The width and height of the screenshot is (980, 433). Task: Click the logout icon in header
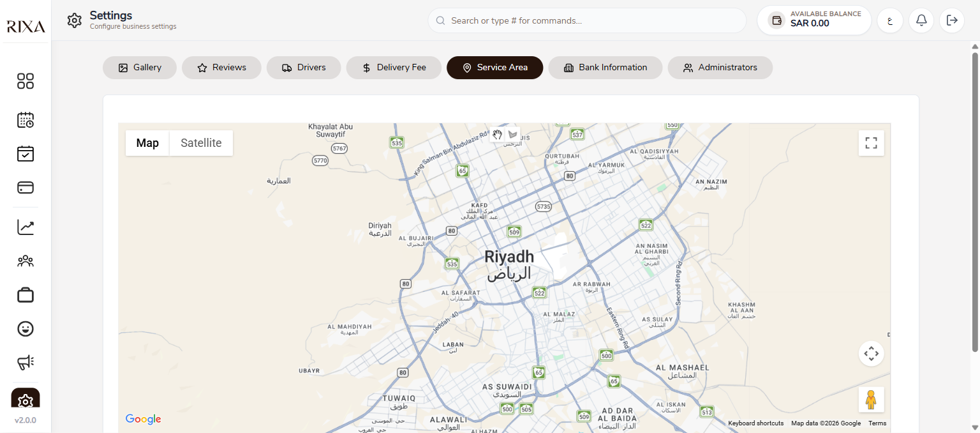(x=952, y=20)
